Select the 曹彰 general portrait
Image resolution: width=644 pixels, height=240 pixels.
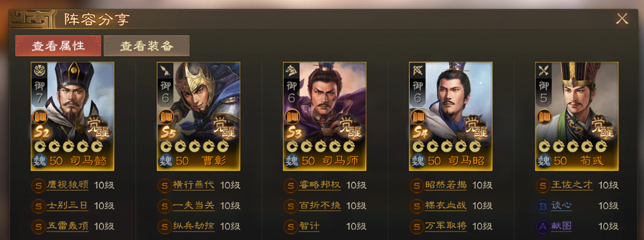(199, 116)
